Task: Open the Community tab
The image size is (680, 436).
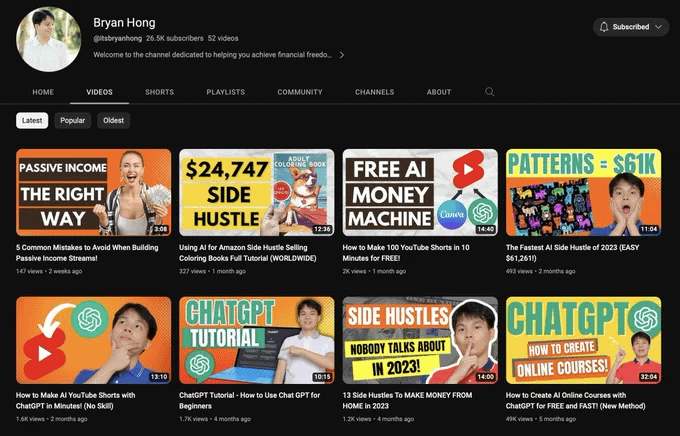Action: [x=300, y=92]
